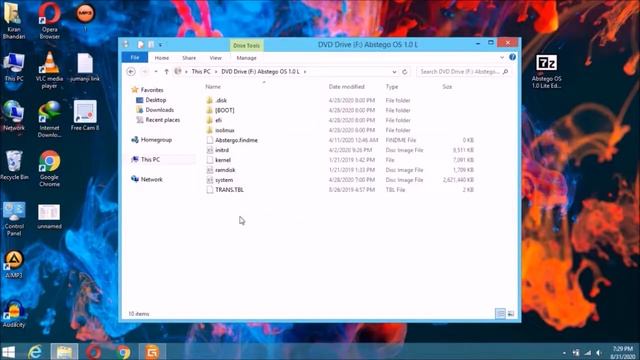The width and height of the screenshot is (640, 360).
Task: Click the volume speaker tray icon
Action: tap(598, 353)
